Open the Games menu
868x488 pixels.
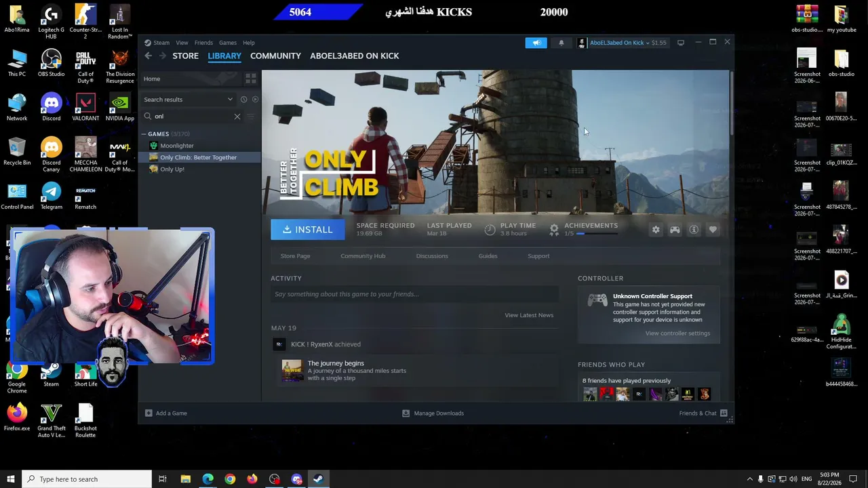[228, 43]
